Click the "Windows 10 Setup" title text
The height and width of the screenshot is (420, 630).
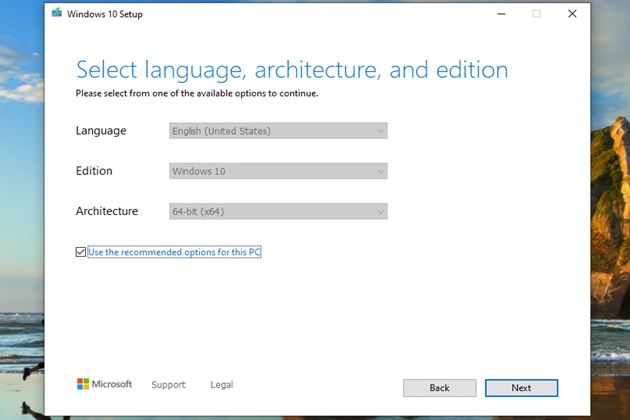103,14
